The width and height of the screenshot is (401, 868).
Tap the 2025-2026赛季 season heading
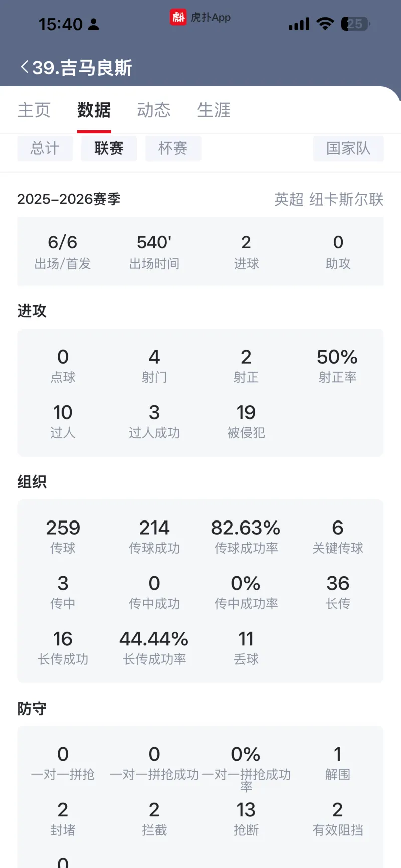click(69, 199)
